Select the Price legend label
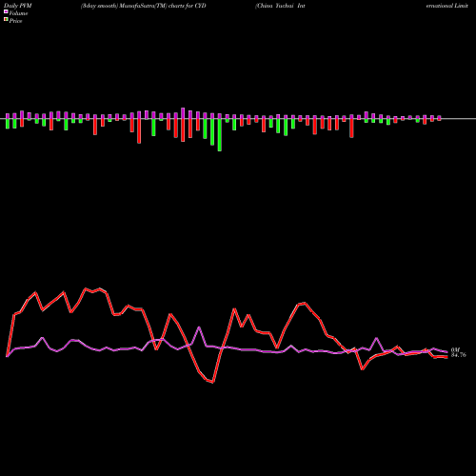Image resolution: width=476 pixels, height=476 pixels. [x=15, y=21]
